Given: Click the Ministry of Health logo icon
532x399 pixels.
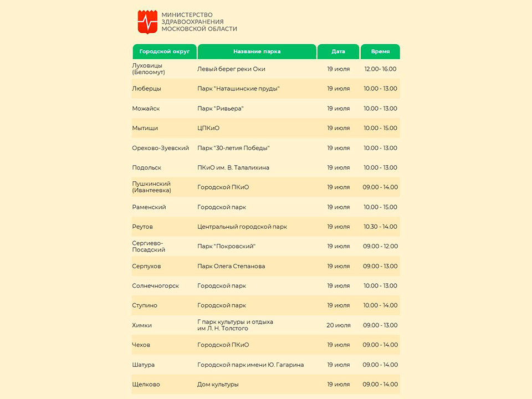Looking at the screenshot, I should 147,22.
